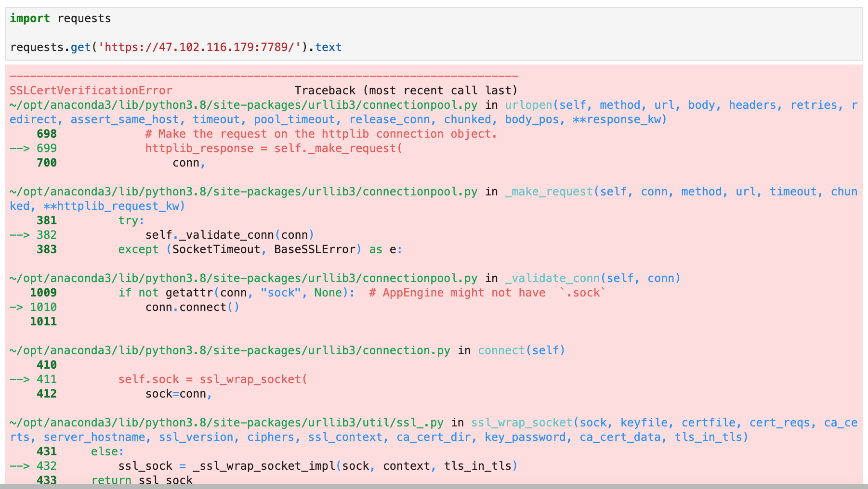868x489 pixels.
Task: Click the 'return ssl_sock' line 433
Action: tap(142, 479)
